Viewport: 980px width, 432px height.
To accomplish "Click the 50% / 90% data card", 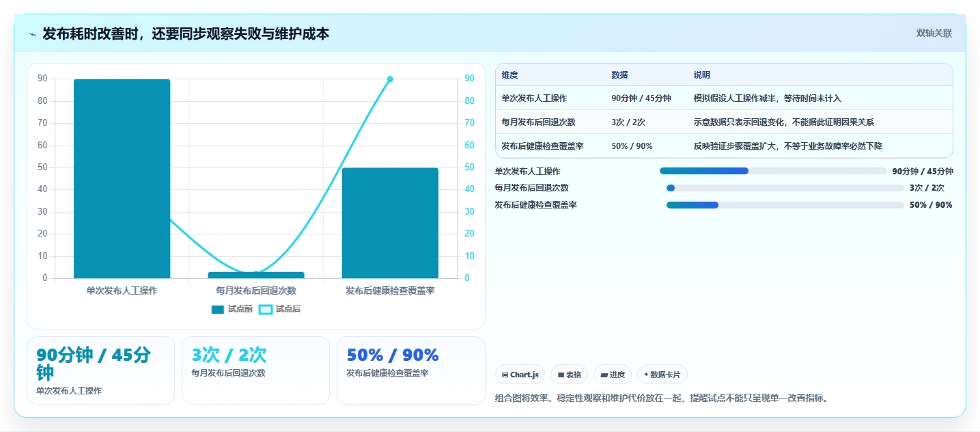I will click(x=411, y=370).
